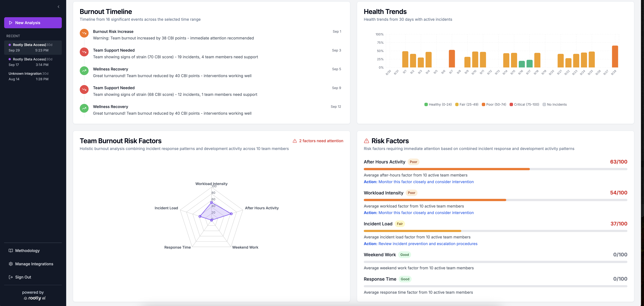
Task: Click the New Analysis button
Action: tap(33, 23)
